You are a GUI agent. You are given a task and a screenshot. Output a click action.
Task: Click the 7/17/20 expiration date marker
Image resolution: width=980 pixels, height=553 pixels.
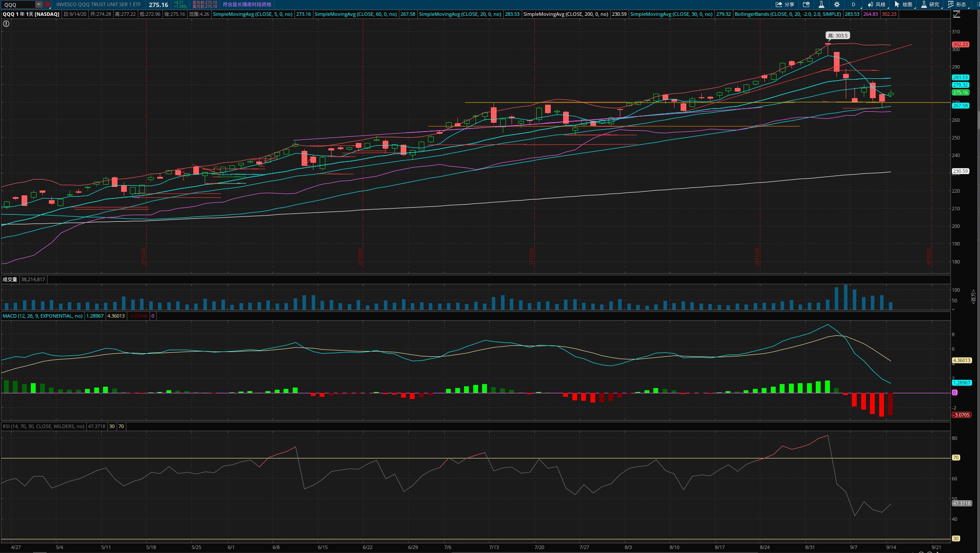point(532,256)
